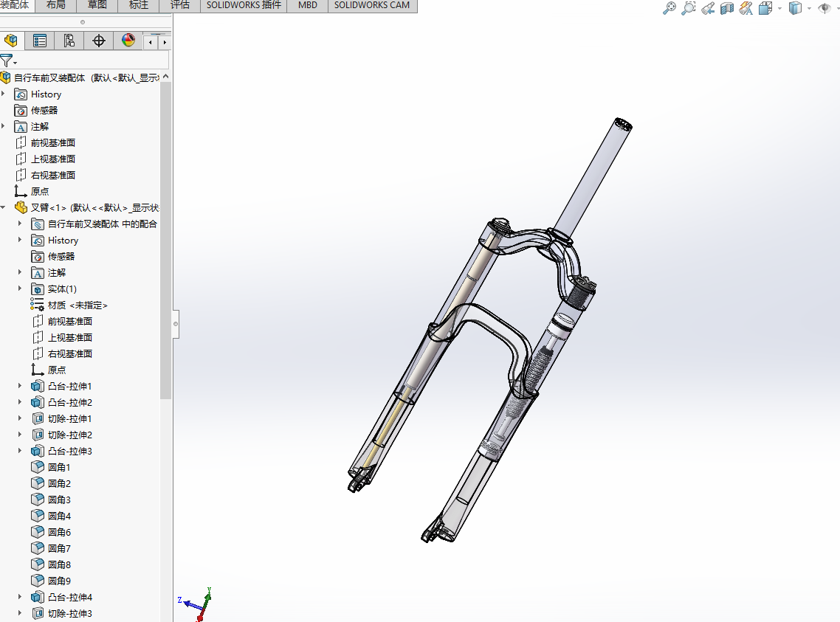The image size is (840, 622).
Task: Expand the top-level History folder
Action: (x=4, y=94)
